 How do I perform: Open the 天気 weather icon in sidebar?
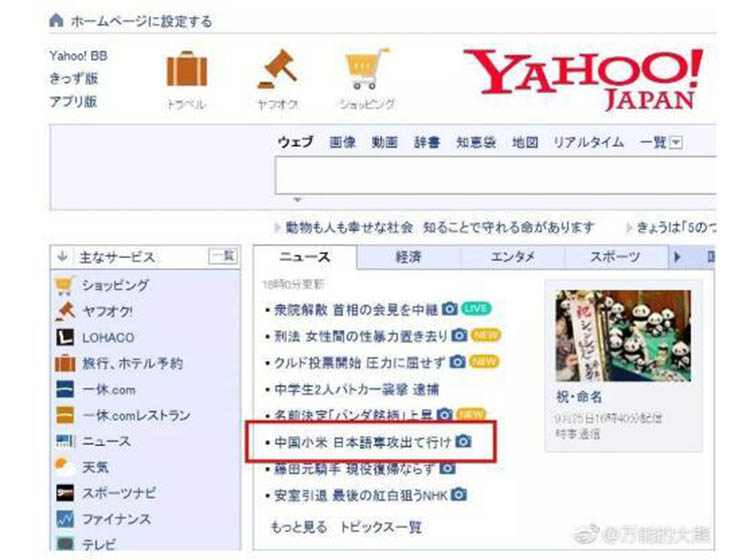click(65, 467)
